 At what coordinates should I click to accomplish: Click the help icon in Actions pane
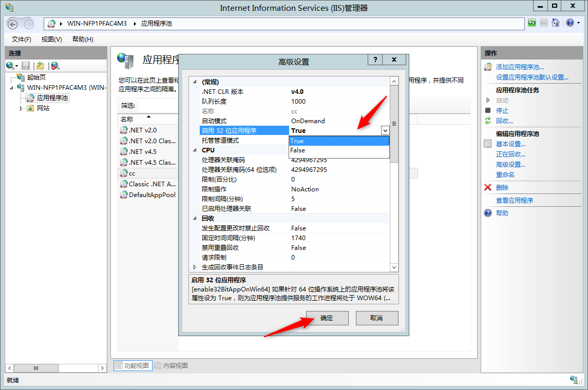pos(487,213)
